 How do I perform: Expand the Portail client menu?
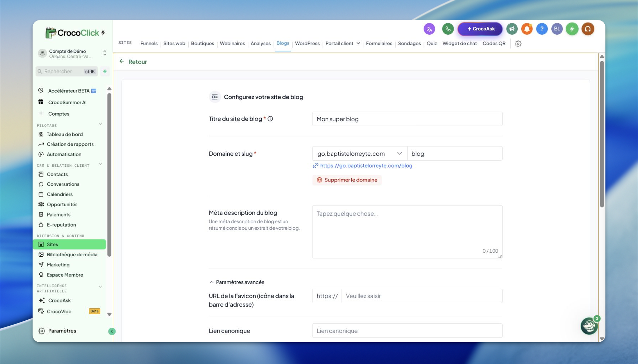pyautogui.click(x=343, y=43)
